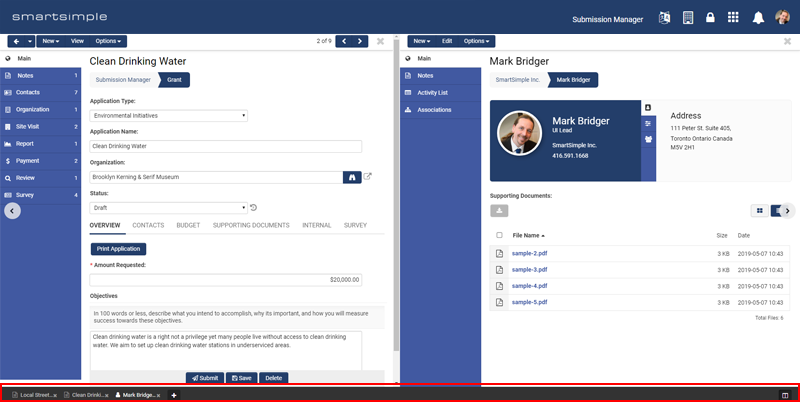Screen dimensions: 800x402
Task: Click the back arrow in left panel toolbar
Action: [16, 41]
